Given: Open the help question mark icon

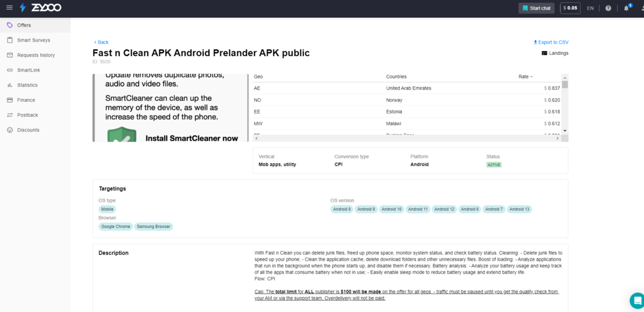Looking at the screenshot, I should coord(608,8).
